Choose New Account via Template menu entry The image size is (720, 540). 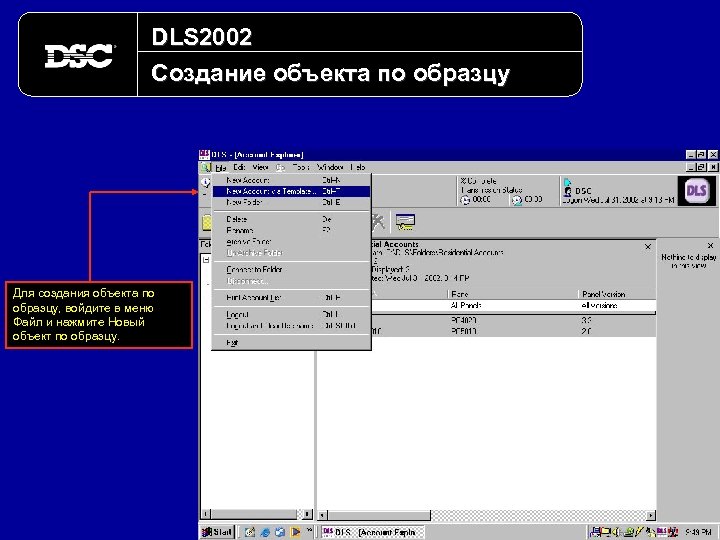point(291,191)
